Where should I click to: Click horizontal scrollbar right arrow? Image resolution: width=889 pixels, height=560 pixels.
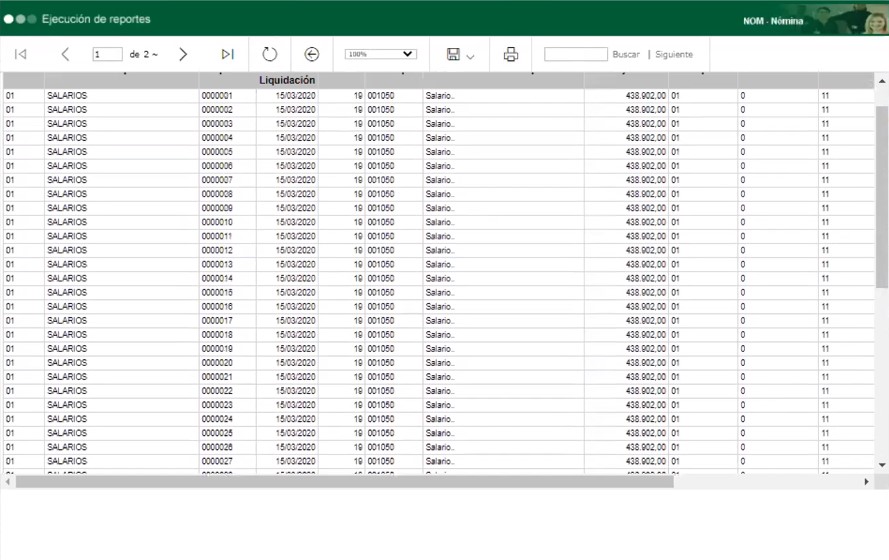click(866, 482)
